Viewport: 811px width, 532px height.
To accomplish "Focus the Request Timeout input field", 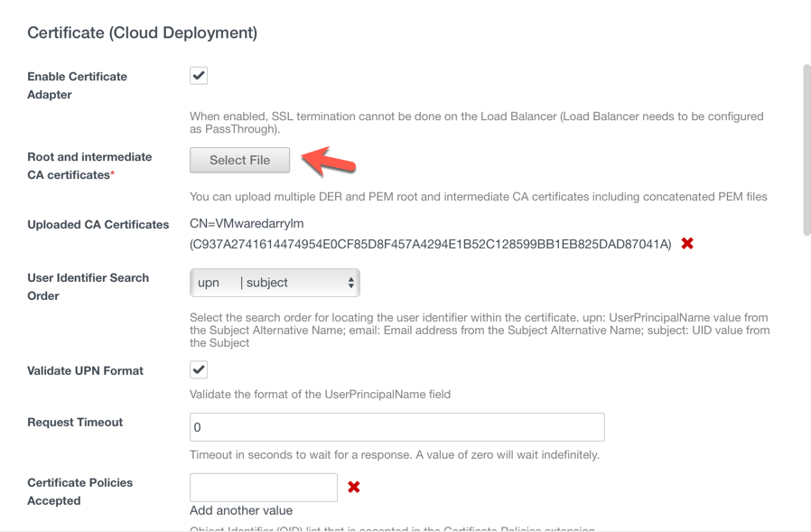I will pyautogui.click(x=396, y=427).
